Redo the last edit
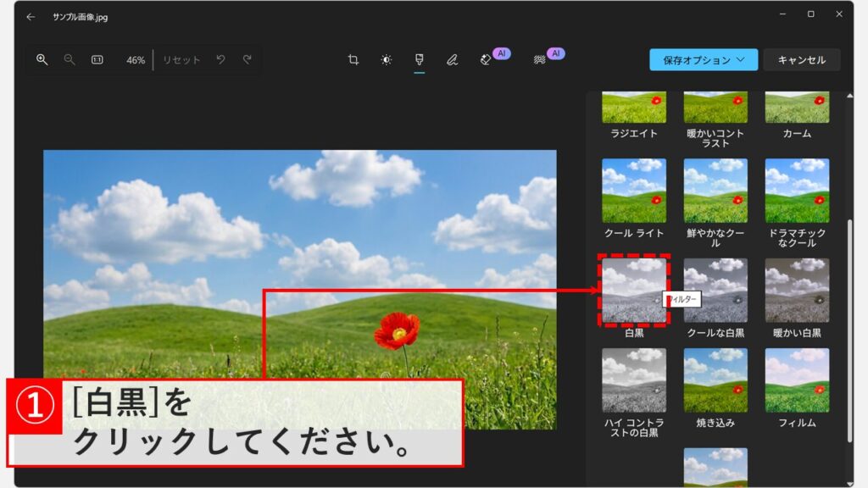The height and width of the screenshot is (488, 868). click(246, 60)
